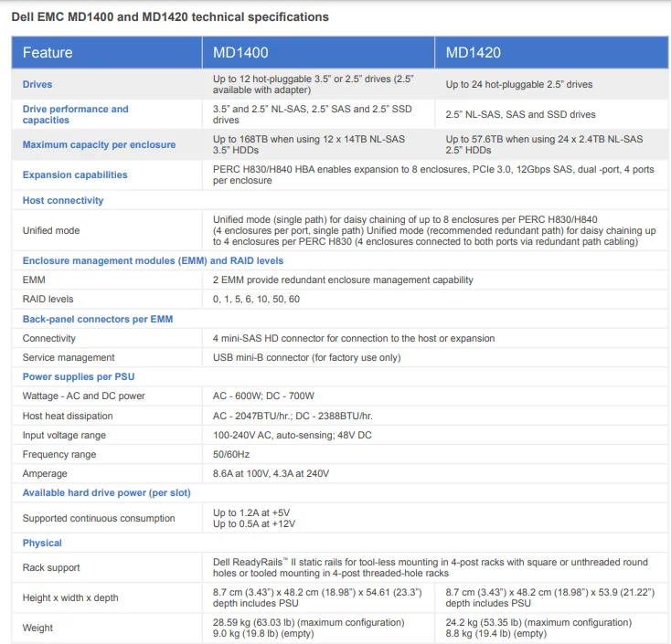The image size is (671, 644).
Task: Click 'Back-panel connectors per EMM' heading
Action: (x=98, y=319)
